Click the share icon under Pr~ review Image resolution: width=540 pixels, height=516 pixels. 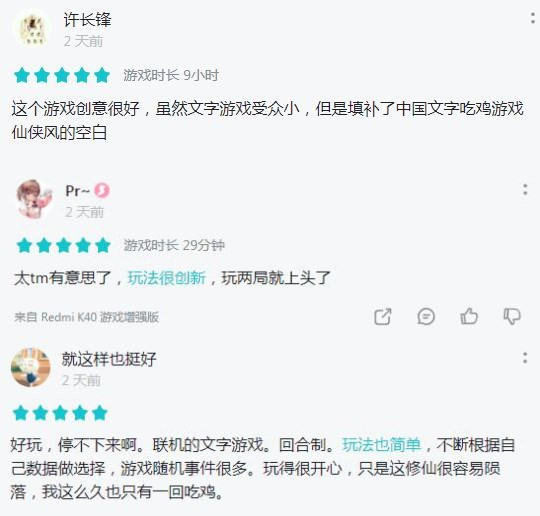(x=383, y=316)
